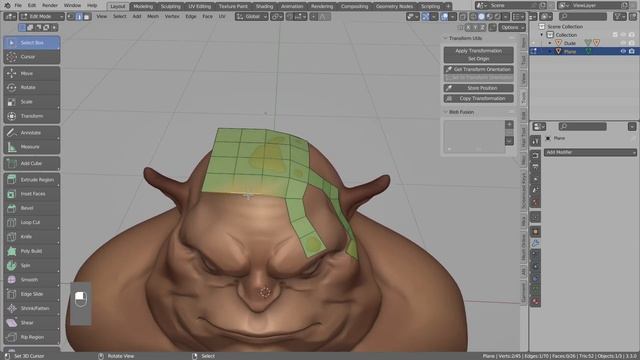
Task: Select the Bevel tool
Action: [31, 208]
